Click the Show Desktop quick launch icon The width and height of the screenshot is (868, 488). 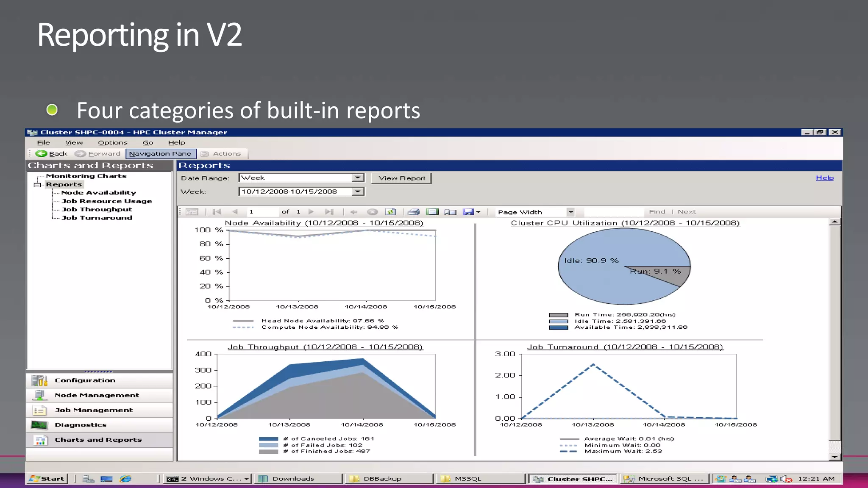(x=106, y=479)
